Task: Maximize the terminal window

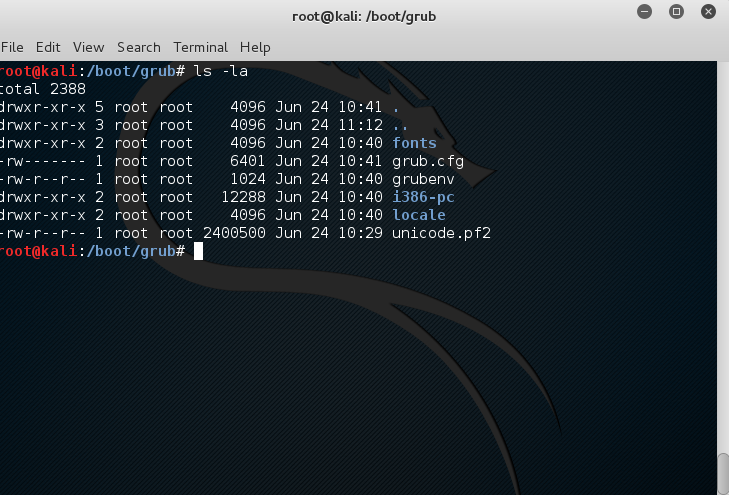Action: tap(676, 13)
